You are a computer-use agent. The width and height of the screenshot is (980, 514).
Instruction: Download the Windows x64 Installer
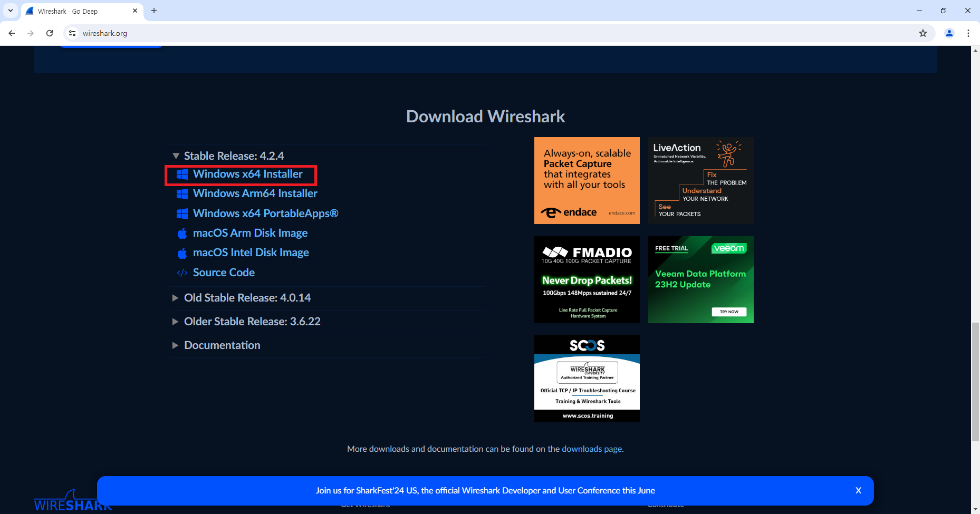coord(248,174)
